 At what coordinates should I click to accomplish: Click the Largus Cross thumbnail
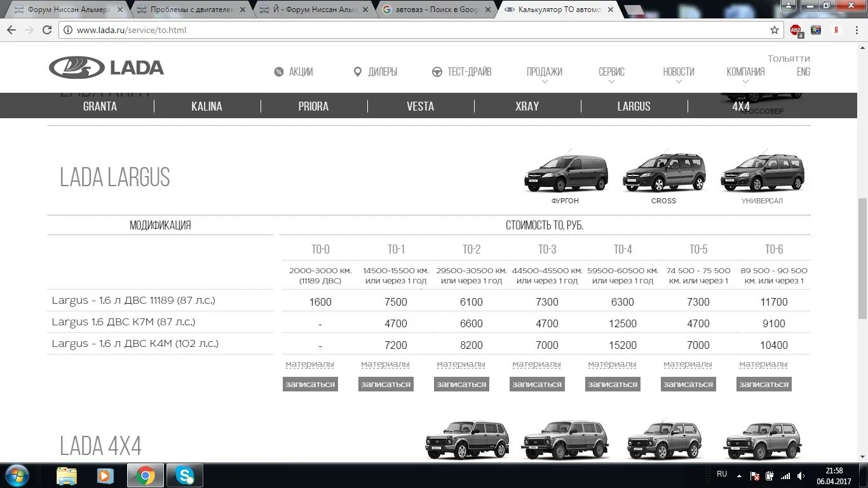click(x=663, y=173)
